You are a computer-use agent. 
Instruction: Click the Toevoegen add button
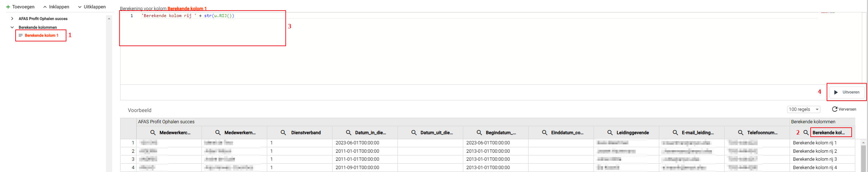tap(20, 7)
